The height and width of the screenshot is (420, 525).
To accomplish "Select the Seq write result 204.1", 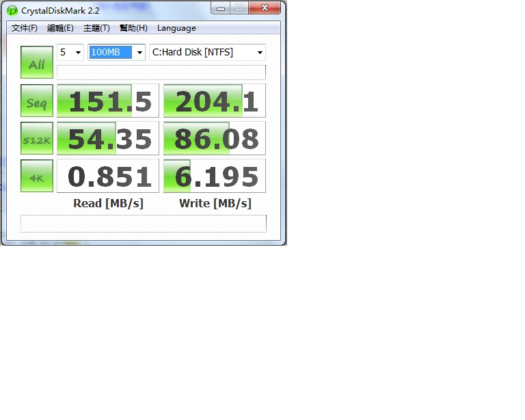I will 214,101.
